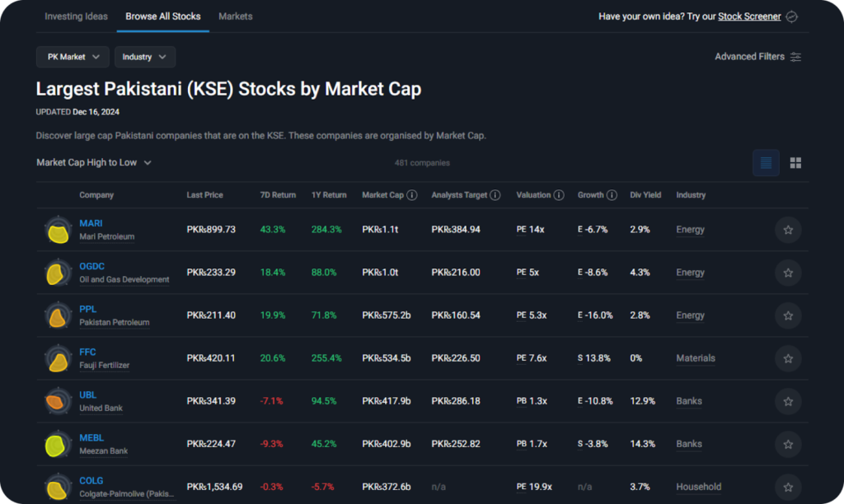Star the MEBL Meezan Bank row
Image resolution: width=844 pixels, height=504 pixels.
pyautogui.click(x=788, y=445)
